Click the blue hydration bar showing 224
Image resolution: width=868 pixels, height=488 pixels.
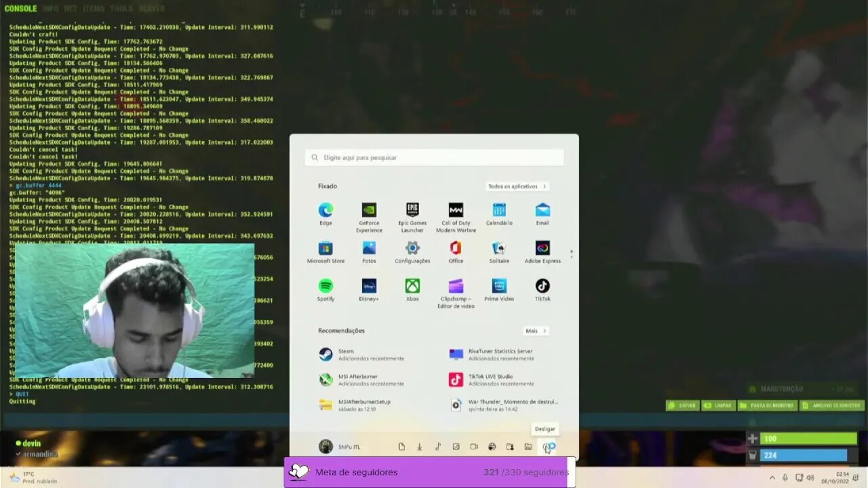point(804,455)
